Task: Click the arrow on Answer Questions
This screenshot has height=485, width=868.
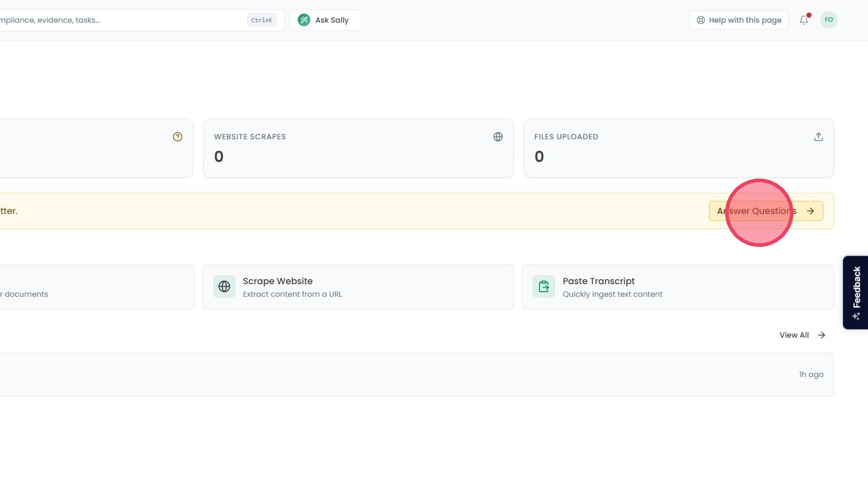Action: click(810, 211)
